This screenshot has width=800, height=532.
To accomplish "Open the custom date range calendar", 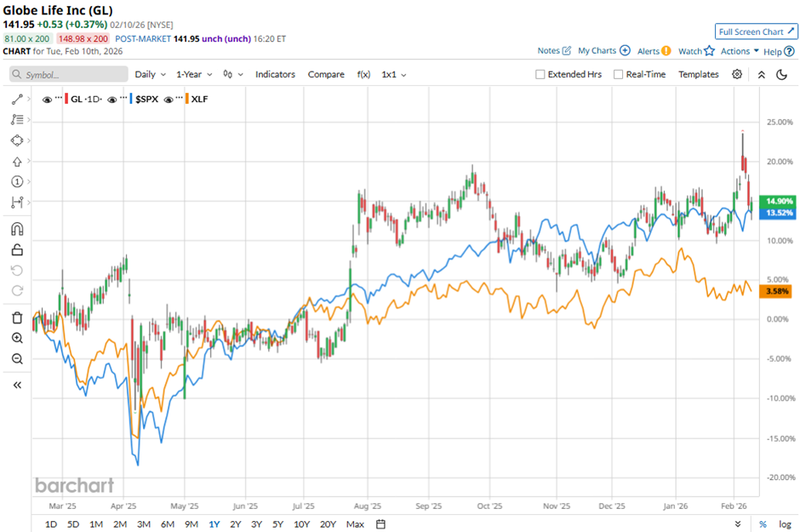I will [x=380, y=523].
